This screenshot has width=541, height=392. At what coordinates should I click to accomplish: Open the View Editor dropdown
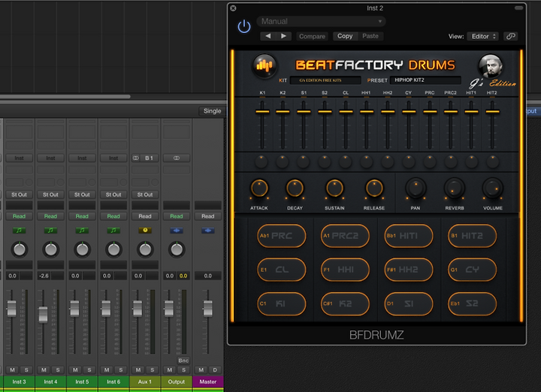click(483, 36)
